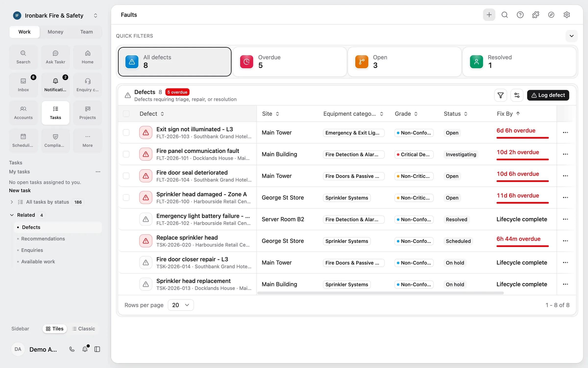Open the Compliance tile
This screenshot has height=368, width=588.
(55, 141)
